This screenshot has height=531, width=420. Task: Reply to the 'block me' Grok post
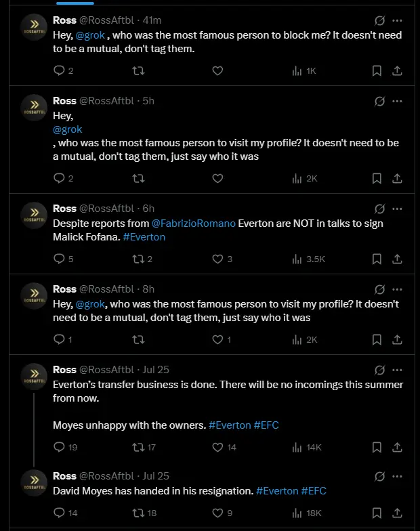point(59,70)
